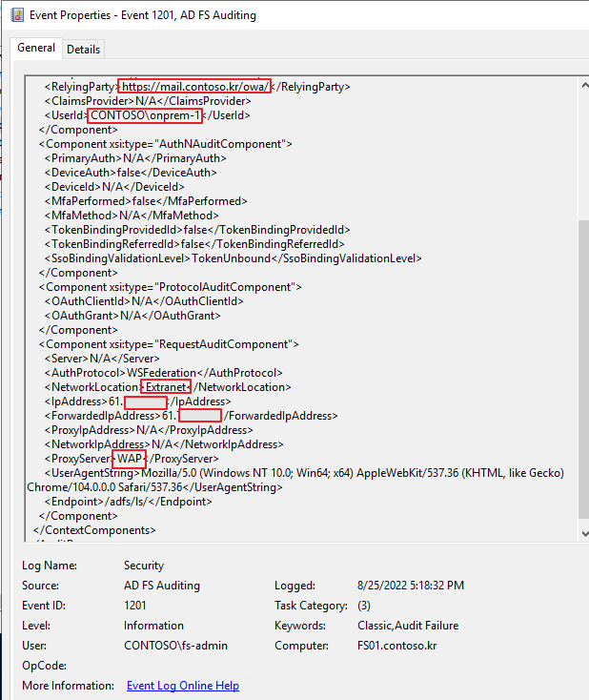589x700 pixels.
Task: Click the TokenBindingReferredId false line
Action: tap(194, 244)
